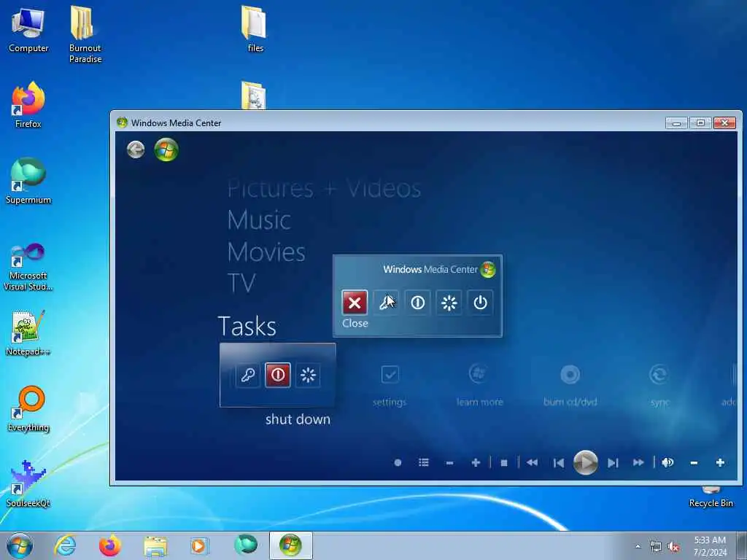Select the Everything desktop shortcut
Viewport: 747px width, 560px height.
(28, 408)
